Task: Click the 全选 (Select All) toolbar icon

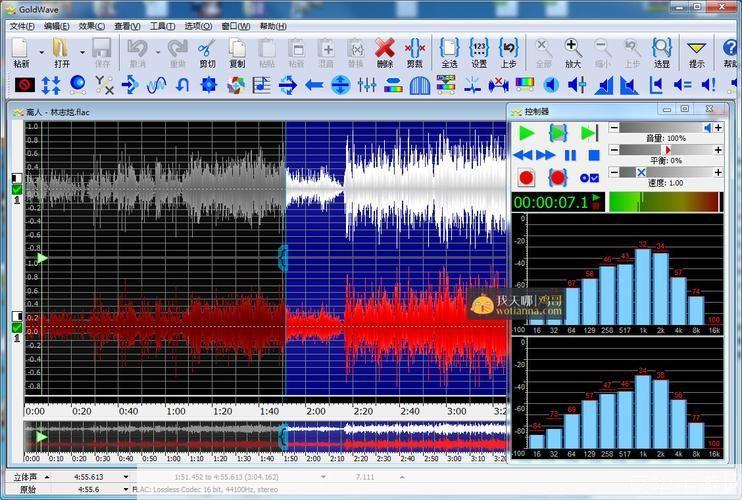Action: (449, 48)
